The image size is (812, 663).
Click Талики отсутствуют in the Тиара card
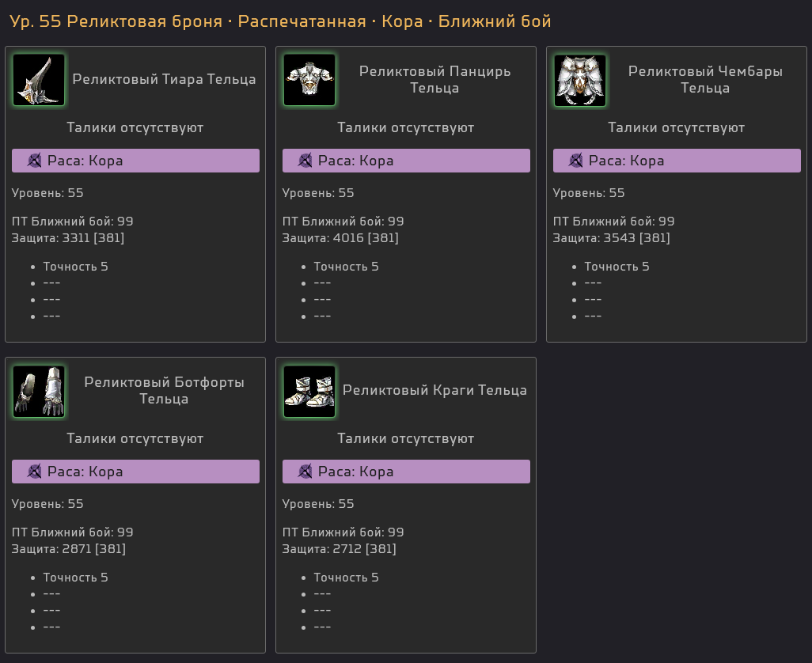(135, 127)
